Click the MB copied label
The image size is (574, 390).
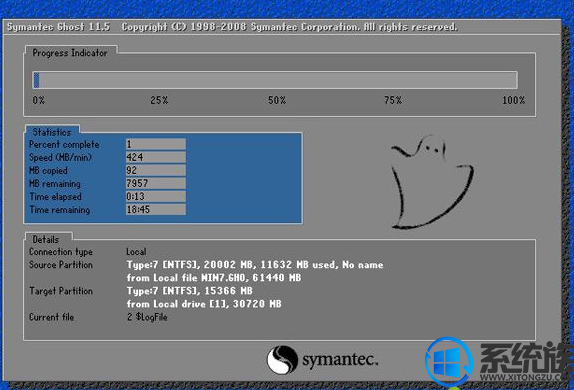tap(48, 171)
